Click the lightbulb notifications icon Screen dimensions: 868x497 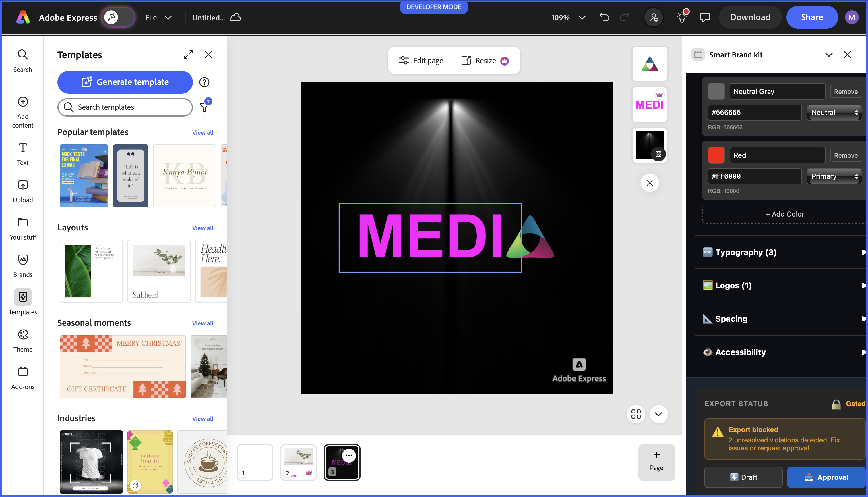(682, 18)
